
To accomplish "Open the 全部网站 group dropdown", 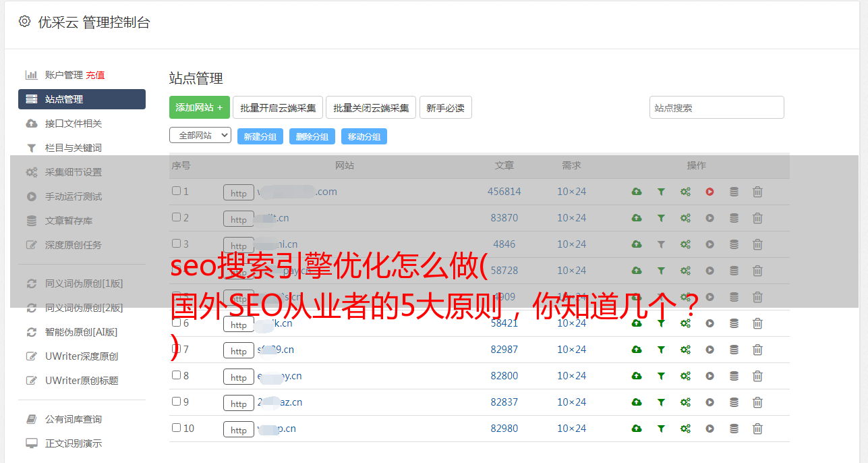I will coord(200,136).
